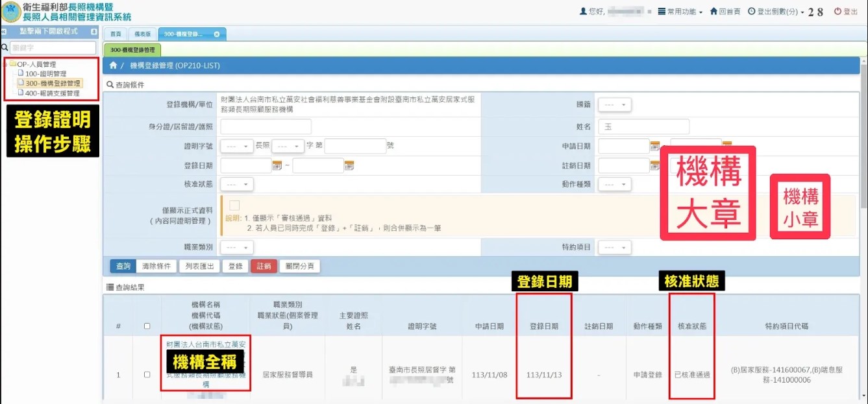The height and width of the screenshot is (404, 868).
Task: Switch to the 首頁 tab
Action: coord(116,34)
